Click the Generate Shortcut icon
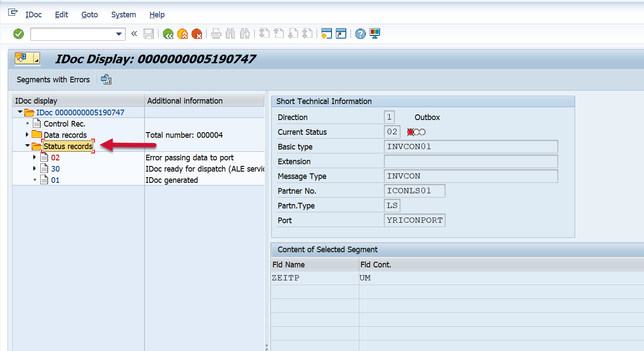This screenshot has width=644, height=351. [341, 34]
